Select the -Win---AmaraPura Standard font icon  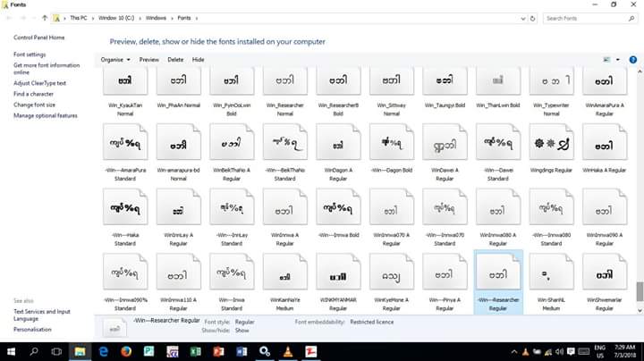(x=125, y=142)
